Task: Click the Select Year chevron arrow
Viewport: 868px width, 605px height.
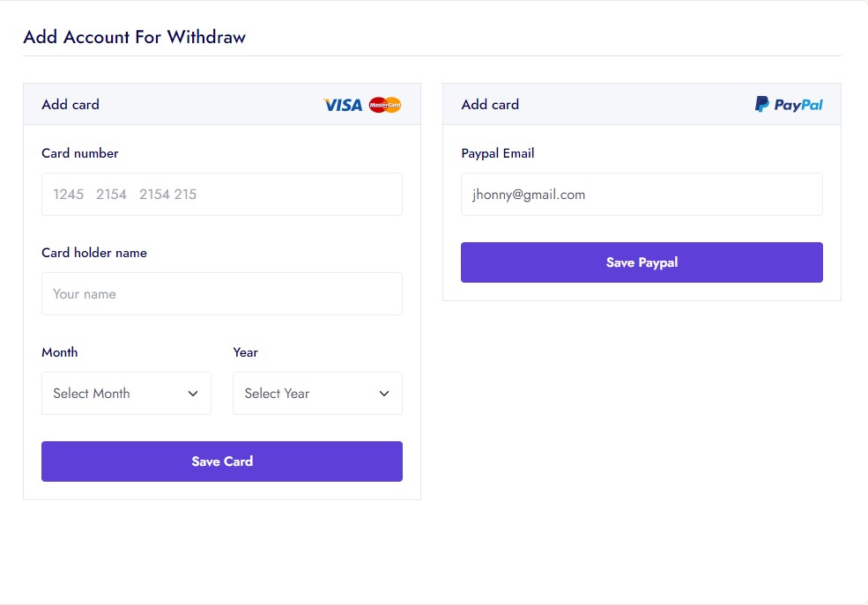Action: [384, 394]
